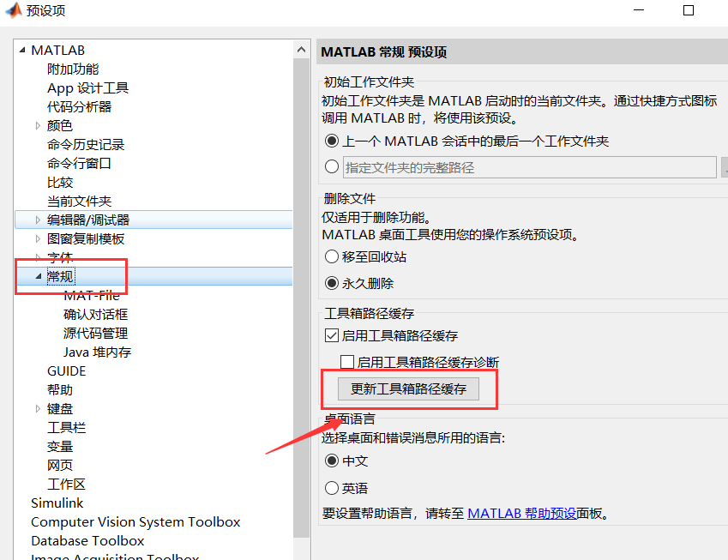Select Java 堆内存 in the tree
Screen dimensions: 728x560
tap(98, 352)
